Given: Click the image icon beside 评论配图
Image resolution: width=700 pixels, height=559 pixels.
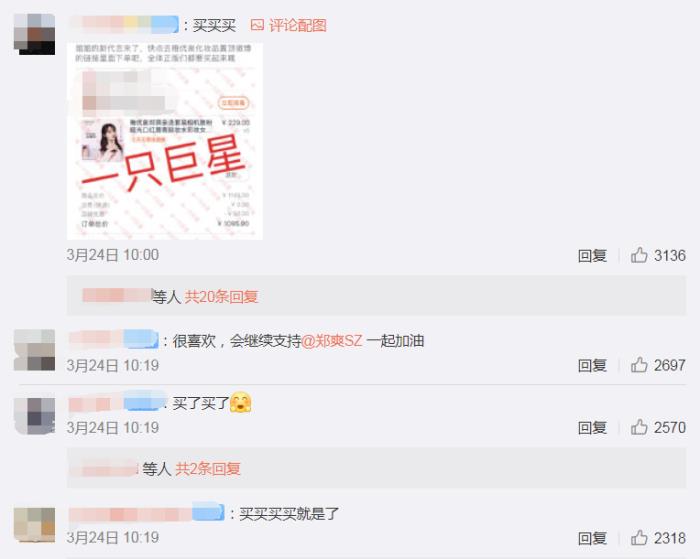Looking at the screenshot, I should (x=257, y=25).
